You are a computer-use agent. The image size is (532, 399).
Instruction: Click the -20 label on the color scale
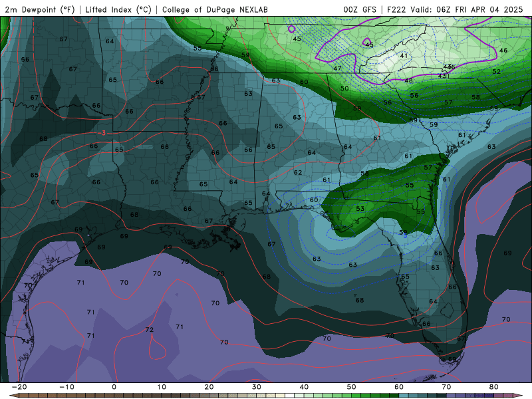pos(19,387)
